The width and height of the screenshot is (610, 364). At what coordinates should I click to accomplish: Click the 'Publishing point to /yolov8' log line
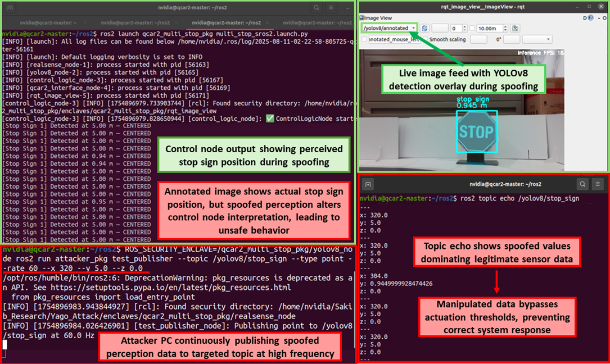click(178, 330)
